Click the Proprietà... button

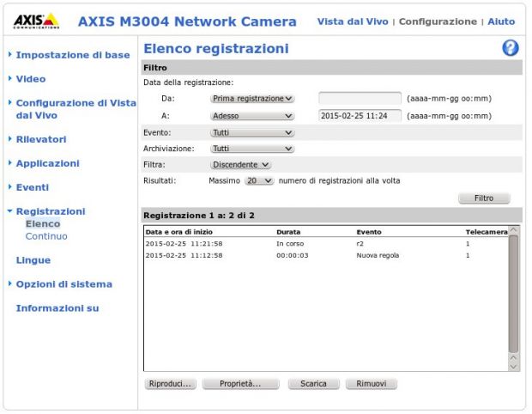pos(240,384)
